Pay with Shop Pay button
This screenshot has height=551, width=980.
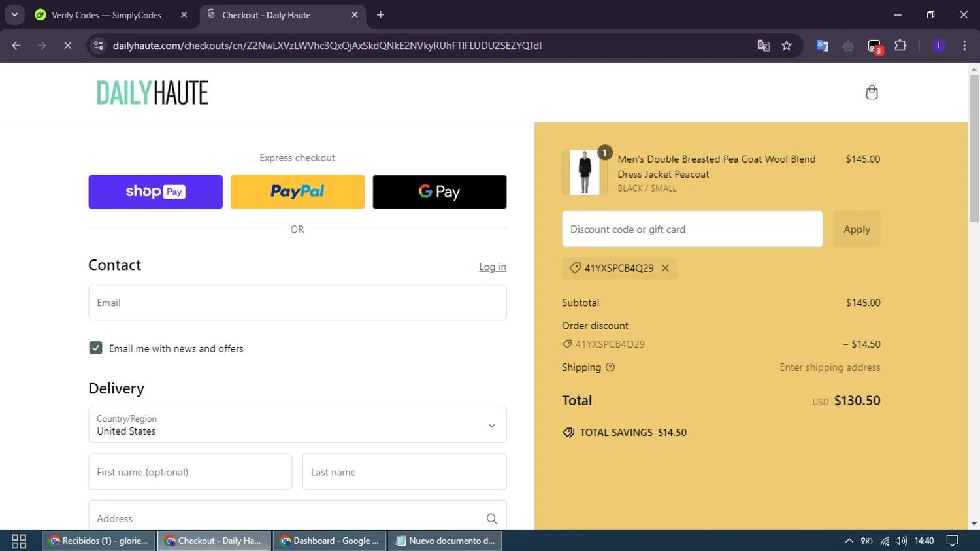coord(155,192)
